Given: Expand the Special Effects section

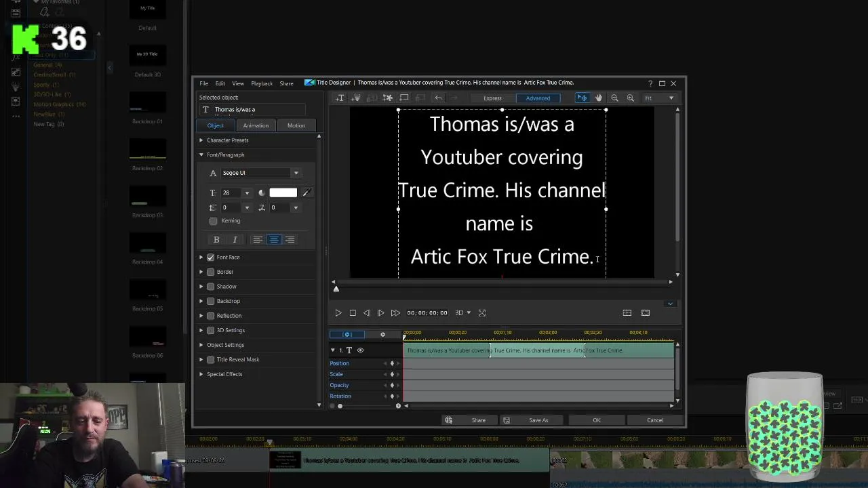Looking at the screenshot, I should point(201,374).
